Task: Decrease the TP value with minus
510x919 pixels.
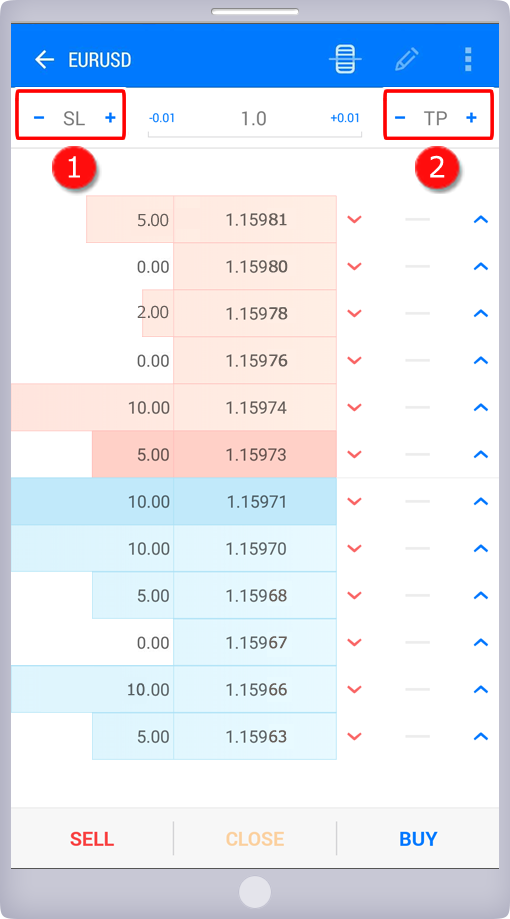Action: coord(400,118)
